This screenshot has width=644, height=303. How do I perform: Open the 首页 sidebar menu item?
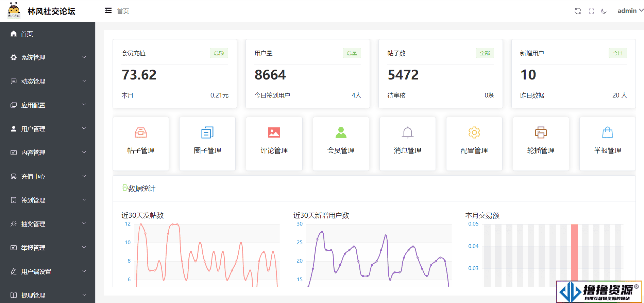(x=48, y=34)
